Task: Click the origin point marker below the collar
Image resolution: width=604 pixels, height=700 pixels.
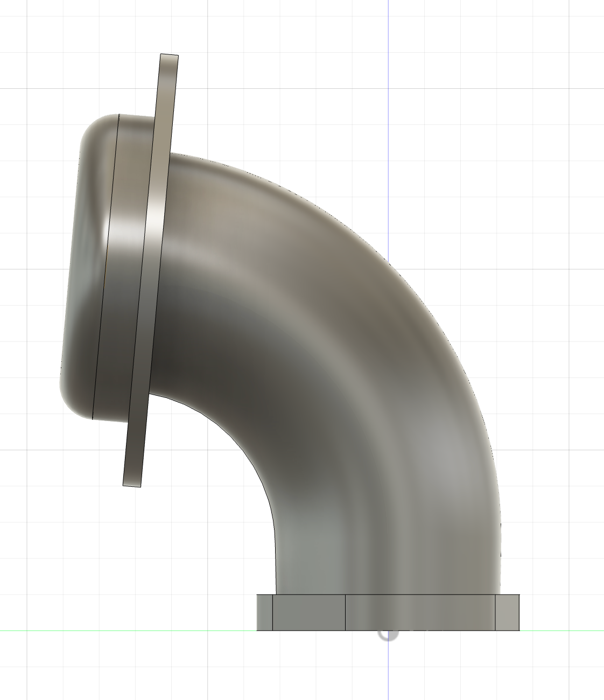Action: [388, 634]
